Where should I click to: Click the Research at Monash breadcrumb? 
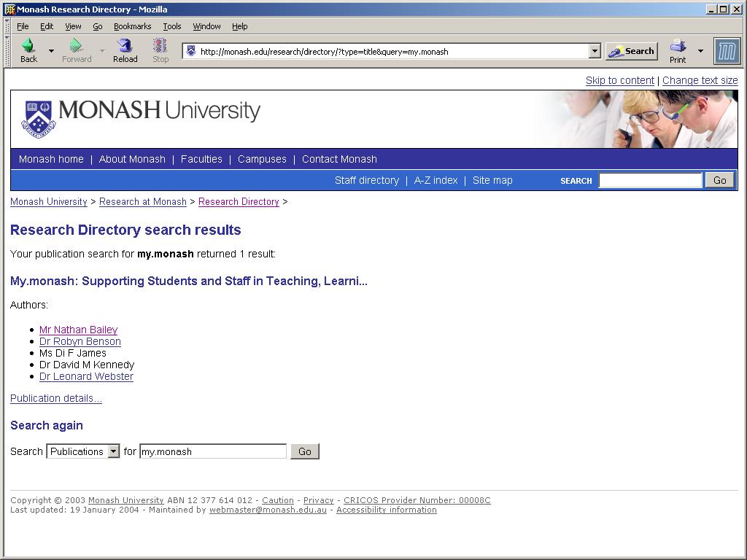pyautogui.click(x=143, y=201)
